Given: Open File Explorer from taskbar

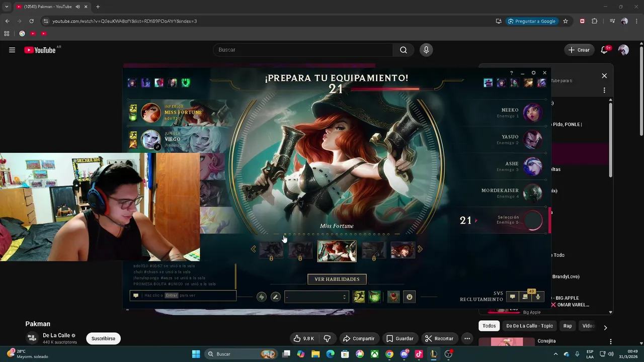Looking at the screenshot, I should 315,354.
